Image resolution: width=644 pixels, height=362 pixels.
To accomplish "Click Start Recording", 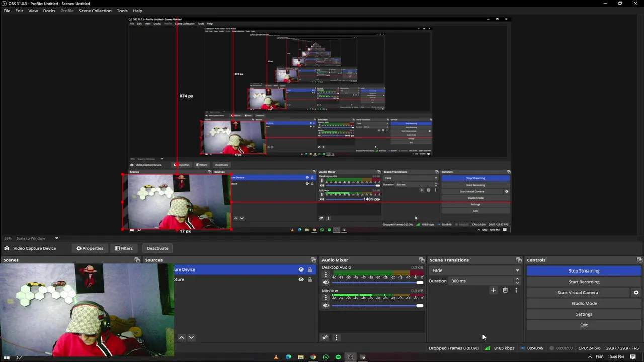I will click(x=584, y=282).
